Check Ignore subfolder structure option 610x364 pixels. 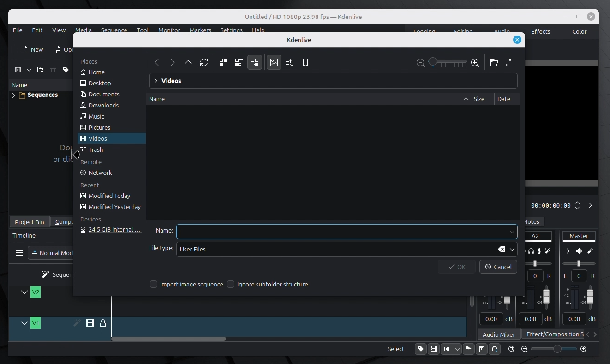231,284
